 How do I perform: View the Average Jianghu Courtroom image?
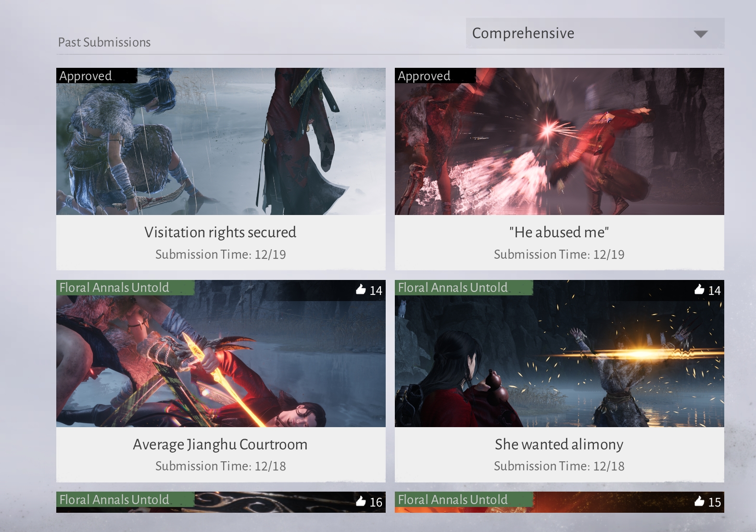[x=221, y=354]
